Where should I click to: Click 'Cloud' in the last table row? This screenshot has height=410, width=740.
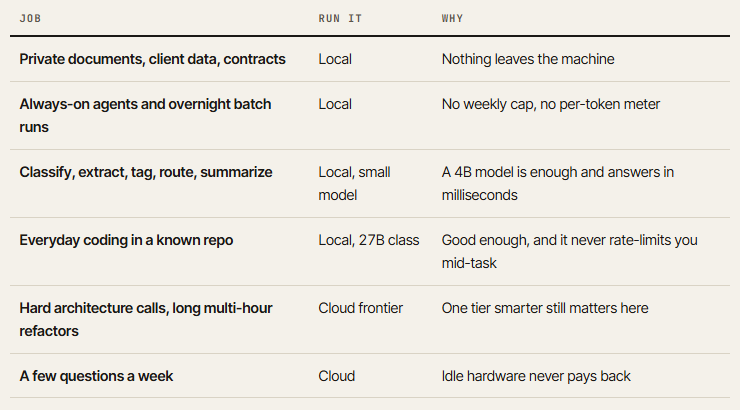pyautogui.click(x=336, y=376)
